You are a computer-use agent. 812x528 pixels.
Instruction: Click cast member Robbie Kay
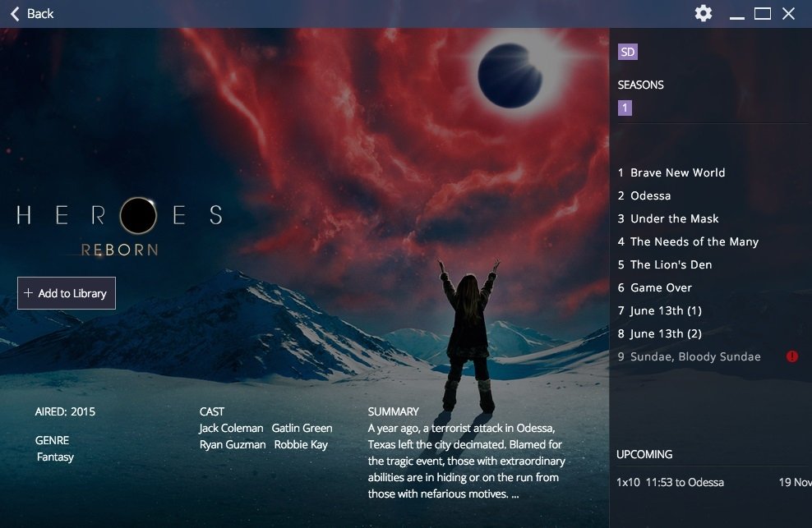(301, 445)
